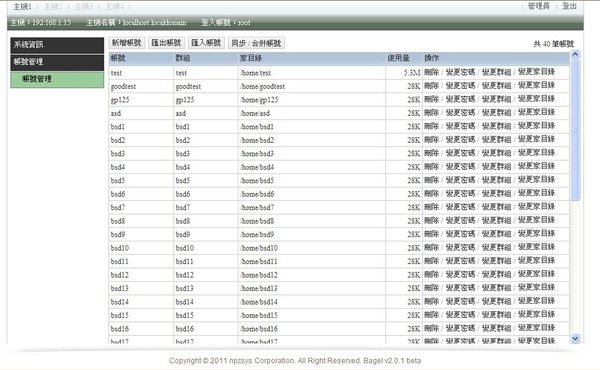
Task: Click 刪除 in the goodtest row
Action: coord(431,85)
